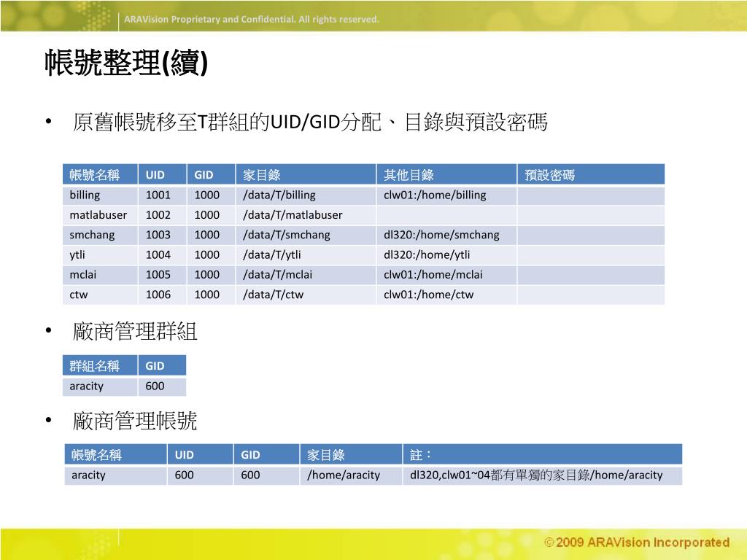Click other directory clw01:/home/mclai
The height and width of the screenshot is (560, 747).
(433, 275)
